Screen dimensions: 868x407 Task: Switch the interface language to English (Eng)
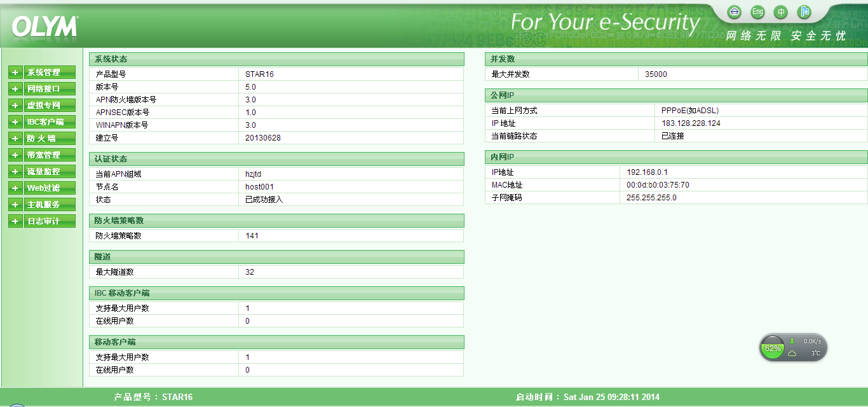(757, 12)
